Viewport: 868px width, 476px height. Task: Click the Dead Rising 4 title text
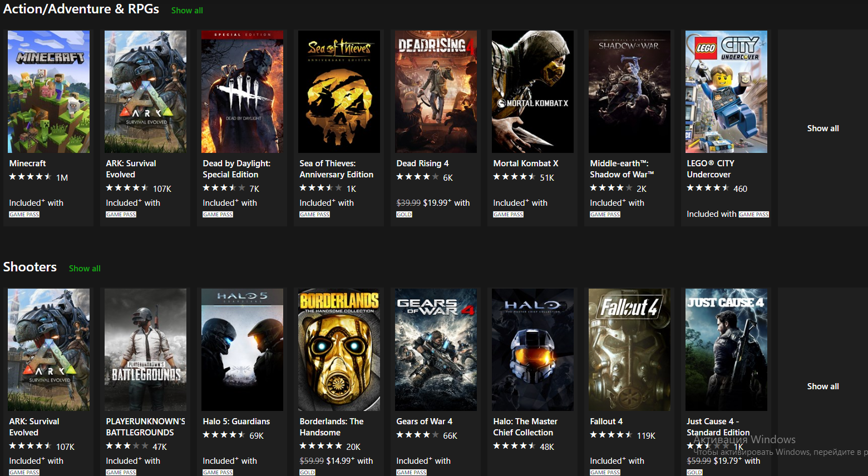[x=422, y=163]
